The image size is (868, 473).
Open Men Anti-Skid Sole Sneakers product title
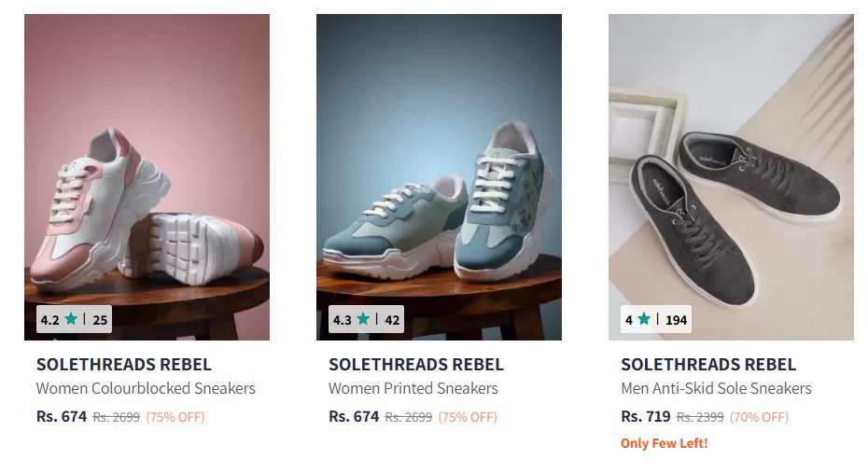coord(716,388)
